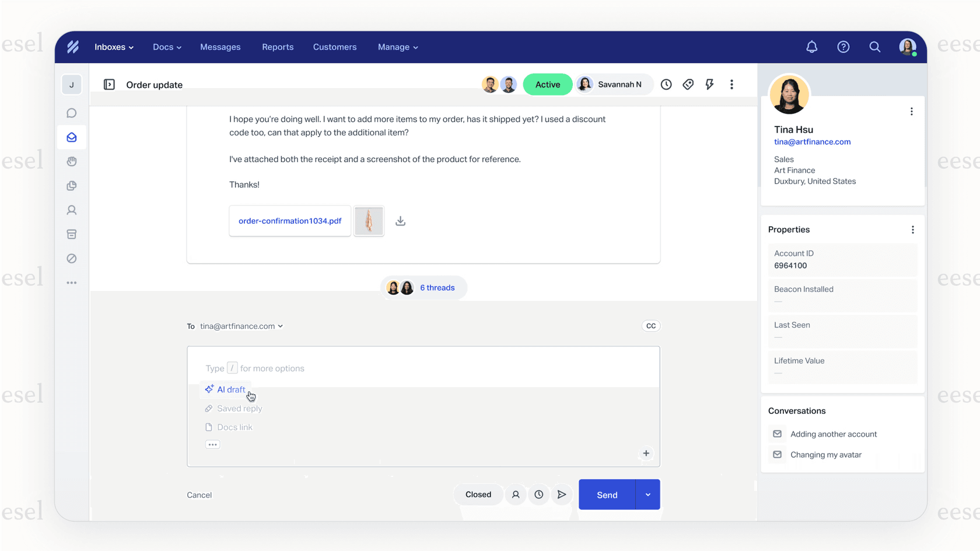Open notifications with the bell icon

click(811, 47)
